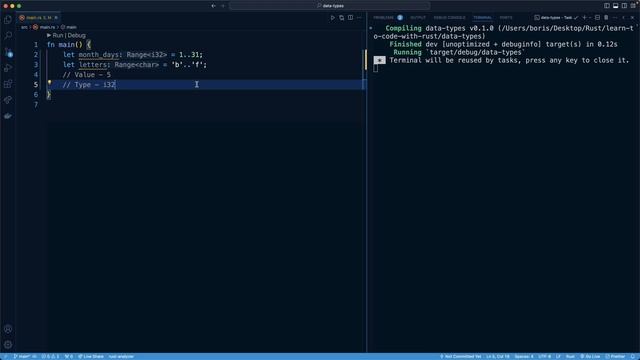Click Prettier status bar item

615,356
